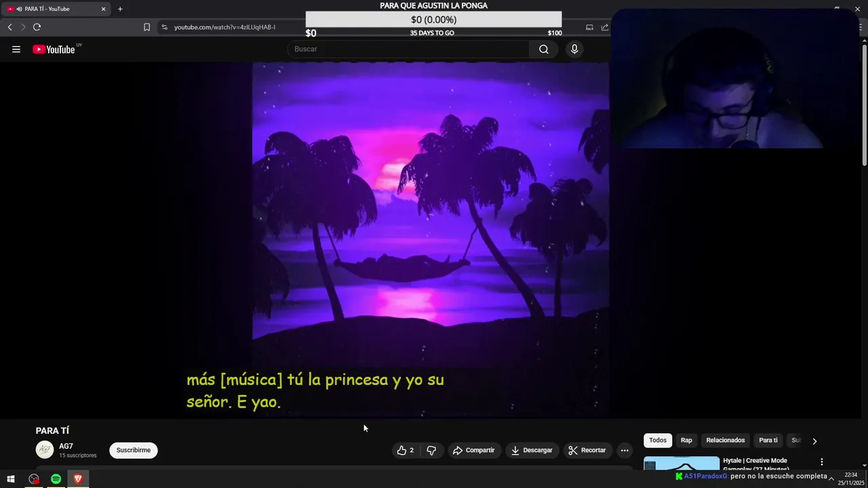
Task: Go forward with the browser forward arrow
Action: click(22, 27)
